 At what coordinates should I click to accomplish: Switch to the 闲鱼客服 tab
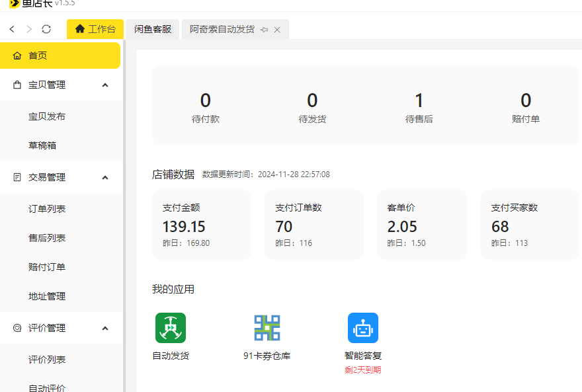(x=153, y=29)
